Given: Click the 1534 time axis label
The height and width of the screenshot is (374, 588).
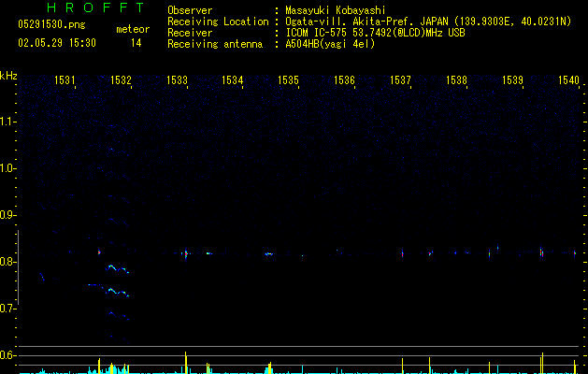Looking at the screenshot, I should [x=232, y=80].
